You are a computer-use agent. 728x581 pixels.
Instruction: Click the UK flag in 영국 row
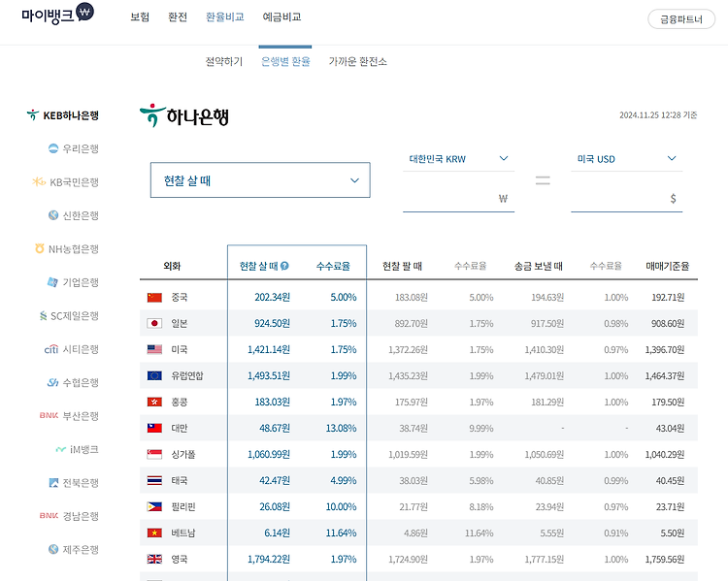point(154,560)
